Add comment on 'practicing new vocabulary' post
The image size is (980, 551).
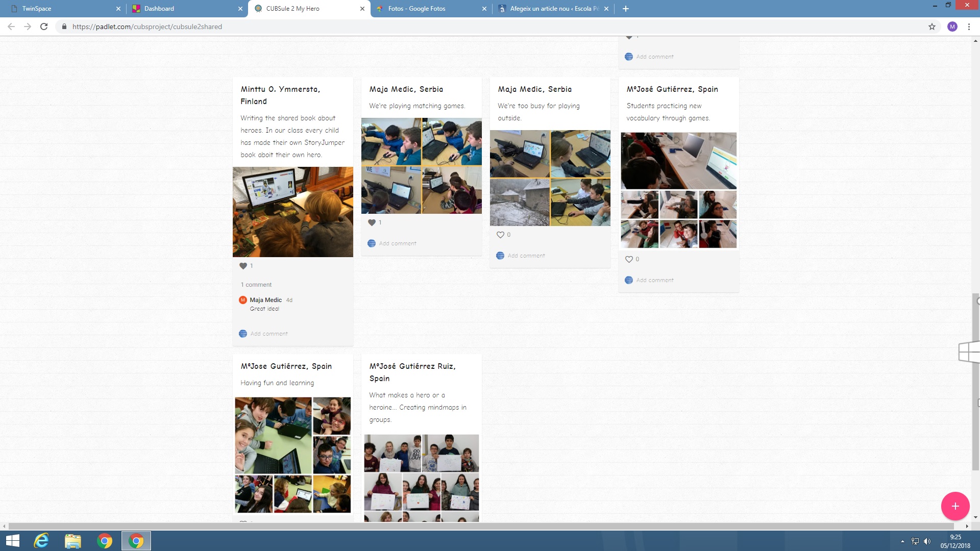click(655, 280)
